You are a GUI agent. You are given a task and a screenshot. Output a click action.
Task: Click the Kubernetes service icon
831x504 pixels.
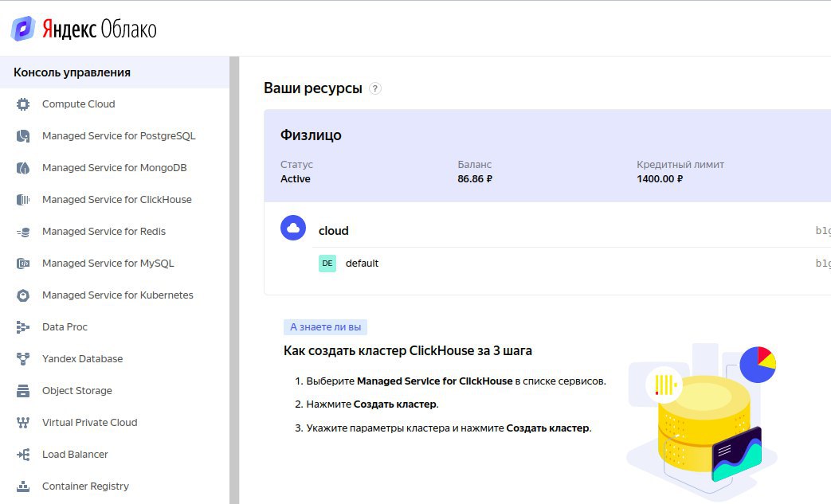click(23, 295)
